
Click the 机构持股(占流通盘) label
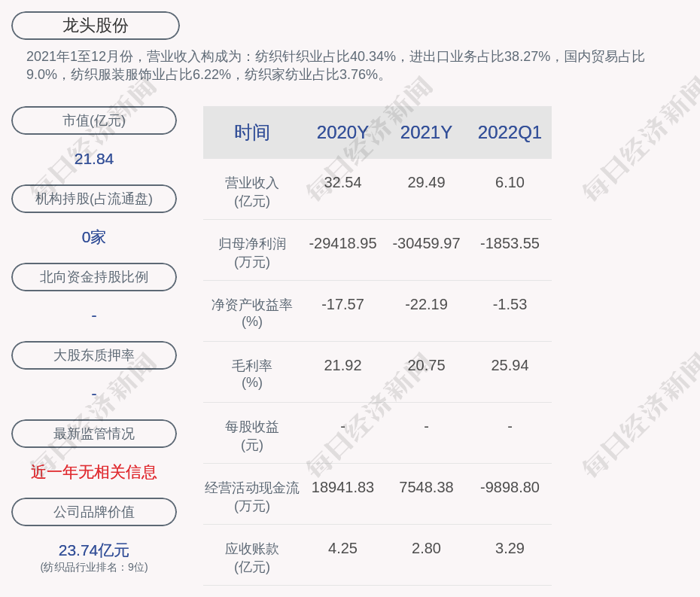94,199
